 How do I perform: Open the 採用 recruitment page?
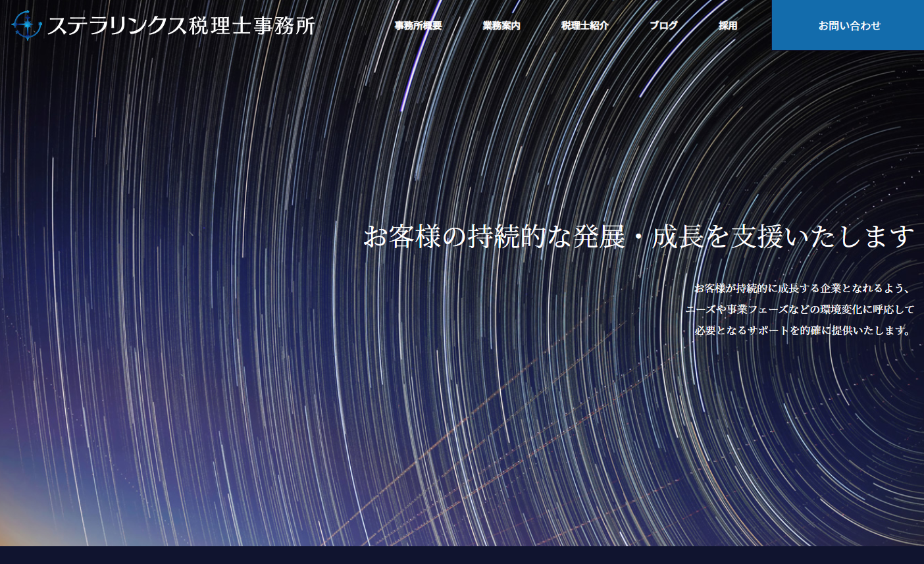coord(728,26)
